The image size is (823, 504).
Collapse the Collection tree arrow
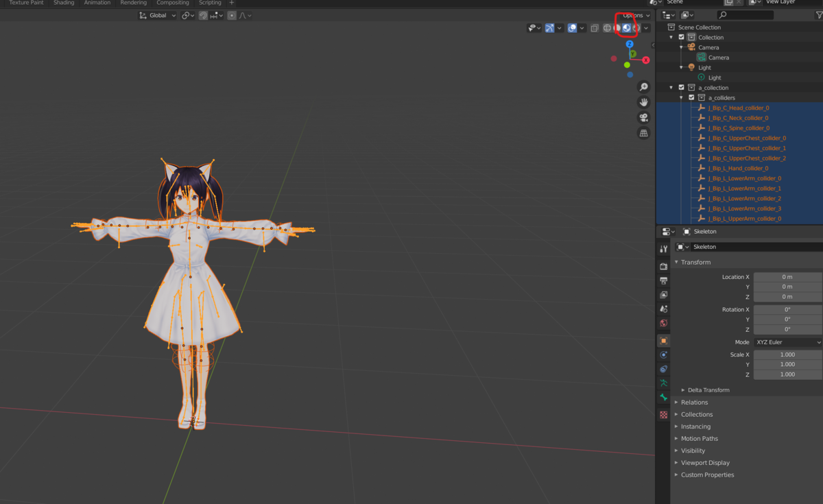[x=671, y=37]
